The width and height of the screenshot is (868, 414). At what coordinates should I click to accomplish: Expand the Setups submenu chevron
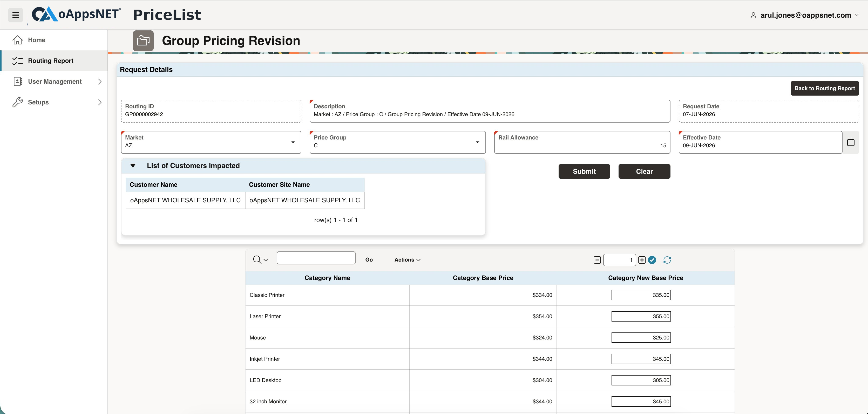tap(100, 102)
